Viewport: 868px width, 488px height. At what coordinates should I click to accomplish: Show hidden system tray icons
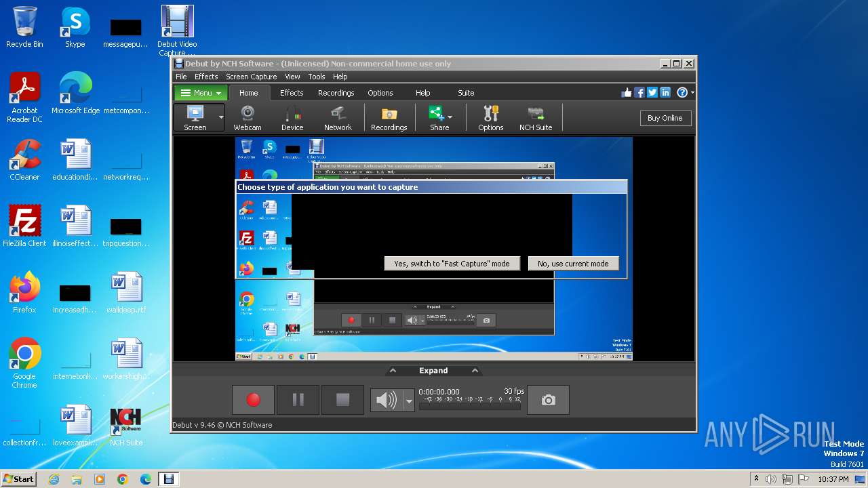pyautogui.click(x=756, y=479)
